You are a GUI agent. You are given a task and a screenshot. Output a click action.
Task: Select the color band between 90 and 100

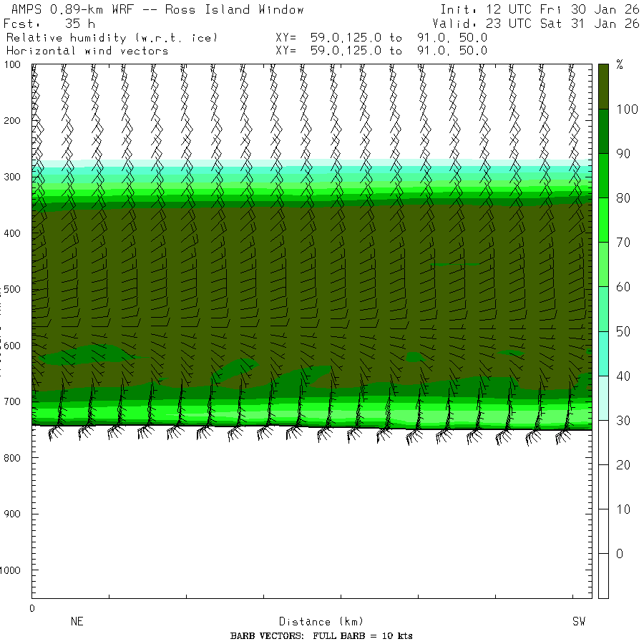tap(603, 131)
